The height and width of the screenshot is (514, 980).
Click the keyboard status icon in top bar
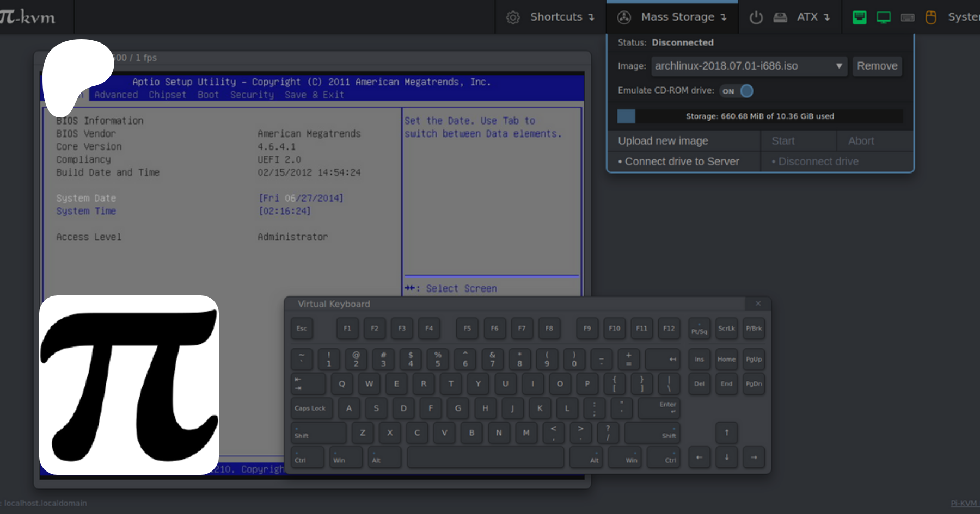coord(907,17)
